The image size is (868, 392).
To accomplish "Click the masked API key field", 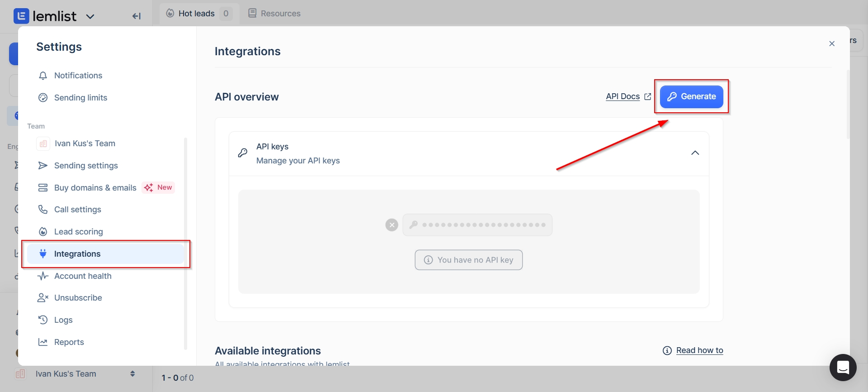I will point(477,225).
